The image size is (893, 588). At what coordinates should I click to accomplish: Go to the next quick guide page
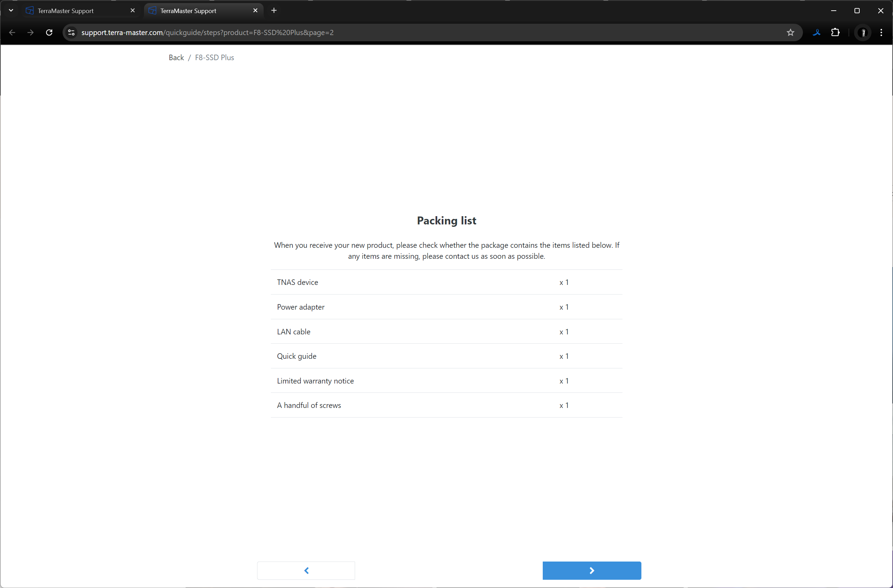pyautogui.click(x=591, y=570)
